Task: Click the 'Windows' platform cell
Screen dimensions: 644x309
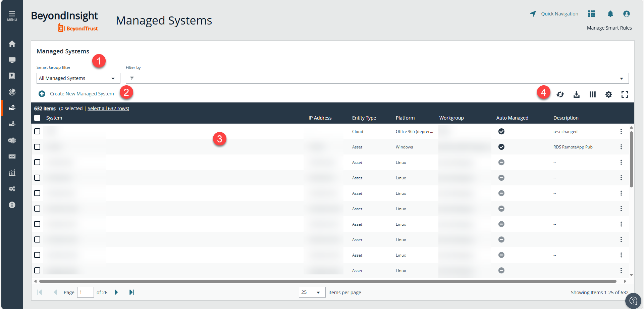Action: point(404,147)
